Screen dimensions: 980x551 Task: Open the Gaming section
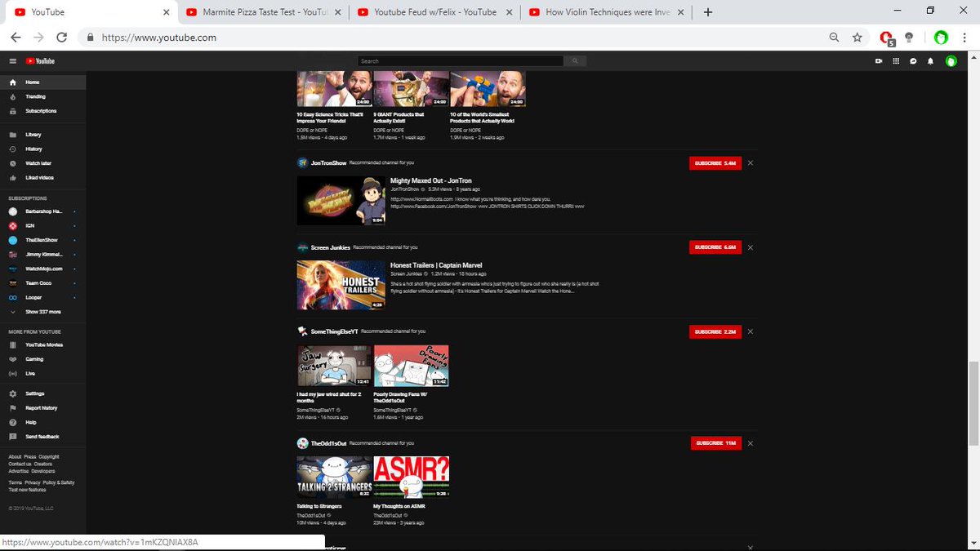[x=42, y=359]
